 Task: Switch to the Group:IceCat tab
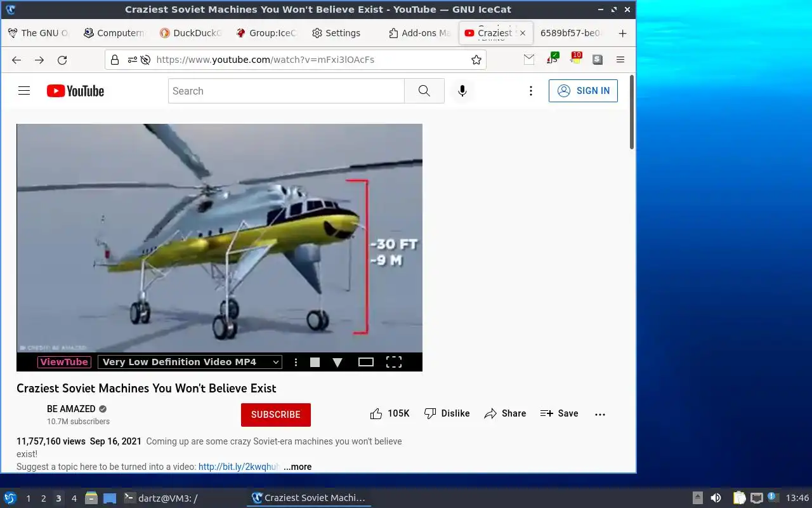tap(266, 33)
